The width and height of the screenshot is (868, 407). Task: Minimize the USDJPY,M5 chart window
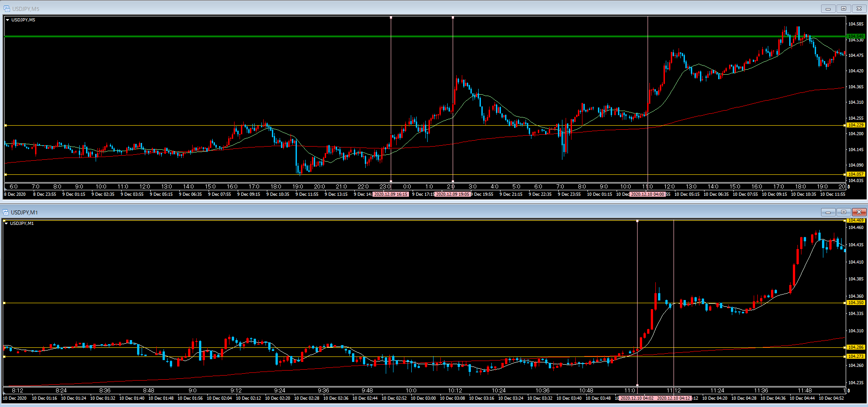tap(828, 9)
